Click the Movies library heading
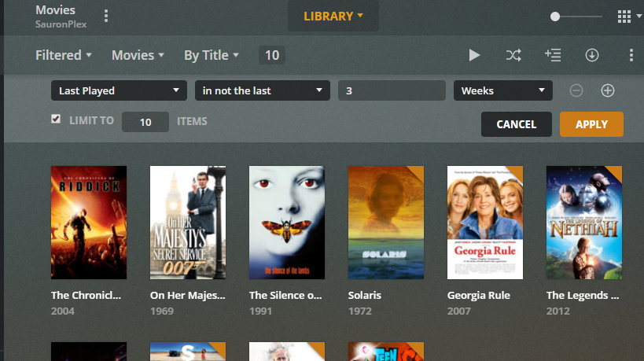Viewport: 644px width, 361px height. click(x=56, y=10)
